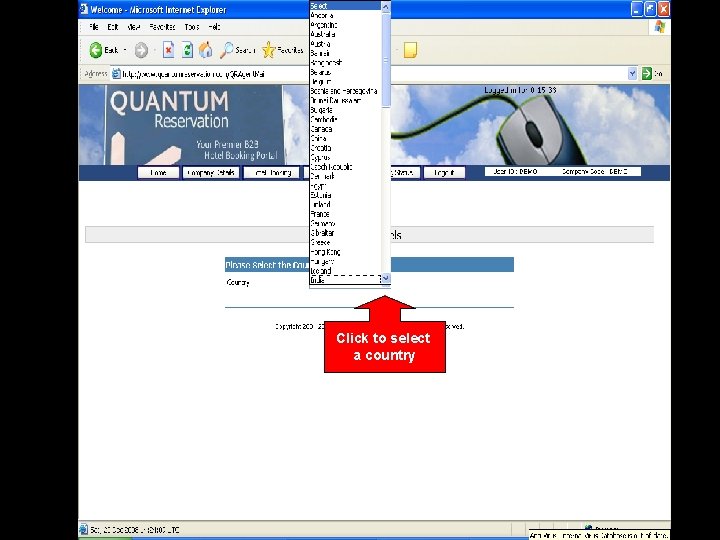Image resolution: width=720 pixels, height=540 pixels.
Task: Click the Booking Status navigation button
Action: point(405,173)
